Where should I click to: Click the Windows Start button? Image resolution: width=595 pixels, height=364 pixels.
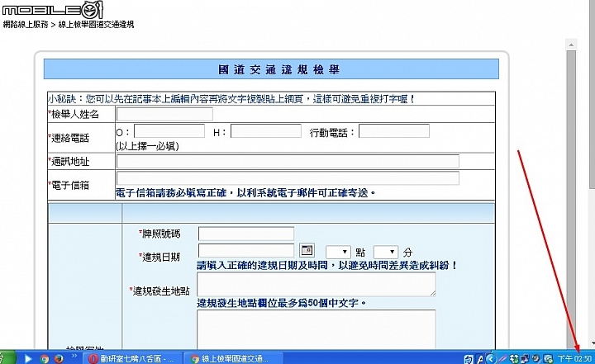pyautogui.click(x=7, y=358)
